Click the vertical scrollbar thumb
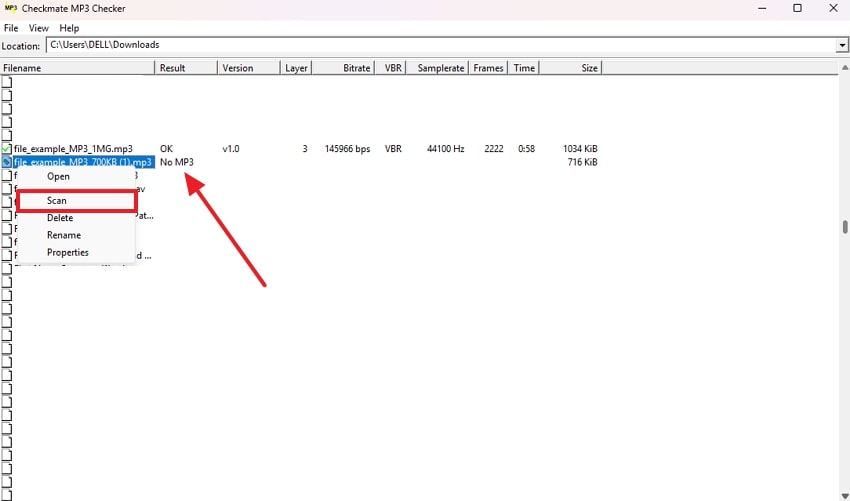 pyautogui.click(x=845, y=227)
